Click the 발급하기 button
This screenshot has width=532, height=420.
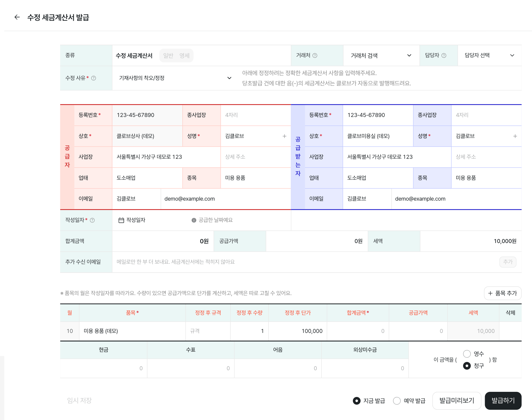click(503, 401)
